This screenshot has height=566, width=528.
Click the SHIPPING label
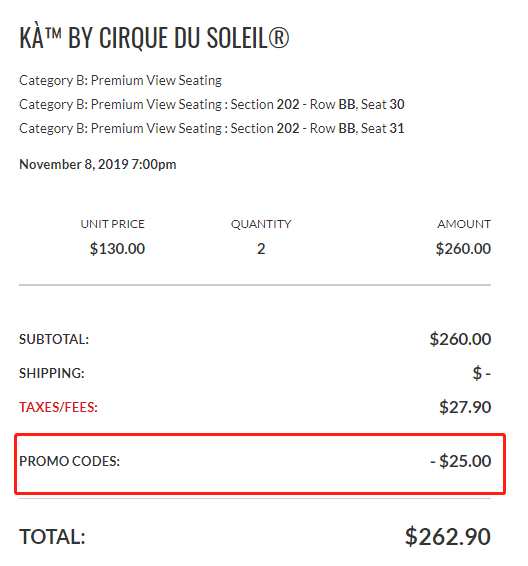pyautogui.click(x=52, y=373)
